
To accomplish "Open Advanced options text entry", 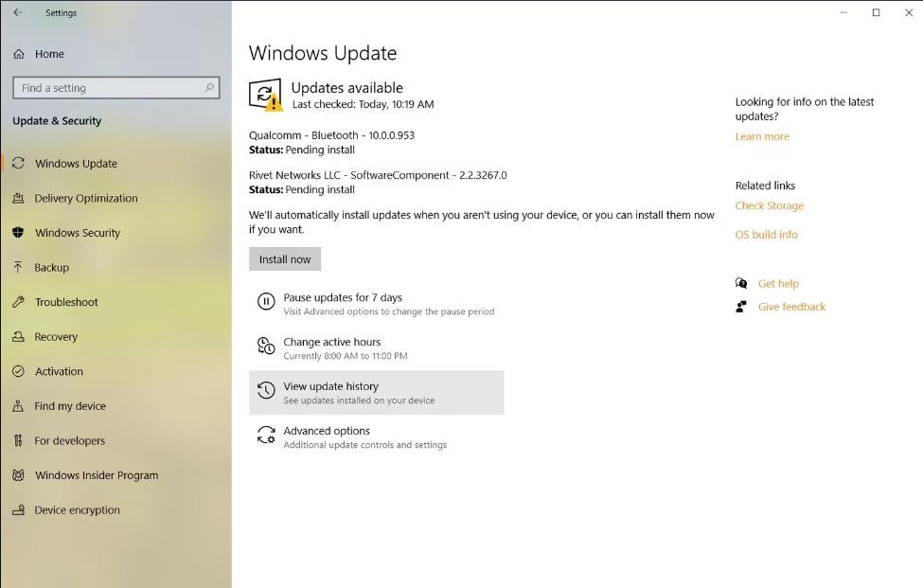I will 327,431.
